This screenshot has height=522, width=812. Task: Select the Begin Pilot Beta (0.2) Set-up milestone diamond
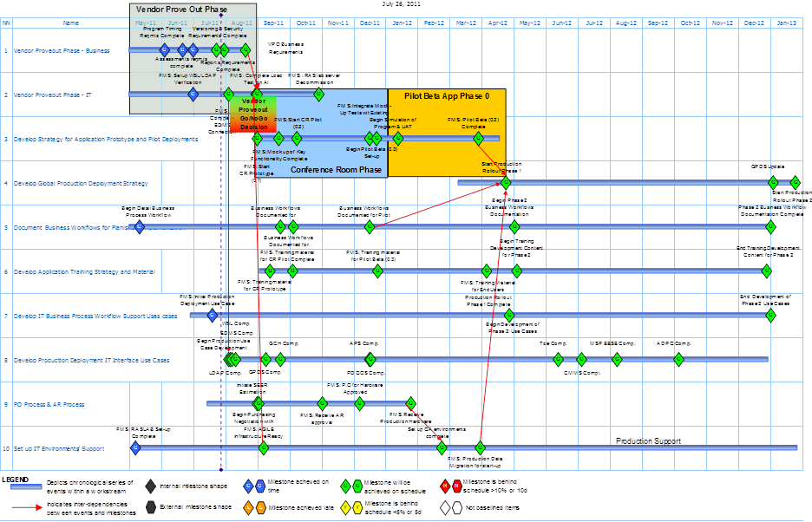[370, 138]
